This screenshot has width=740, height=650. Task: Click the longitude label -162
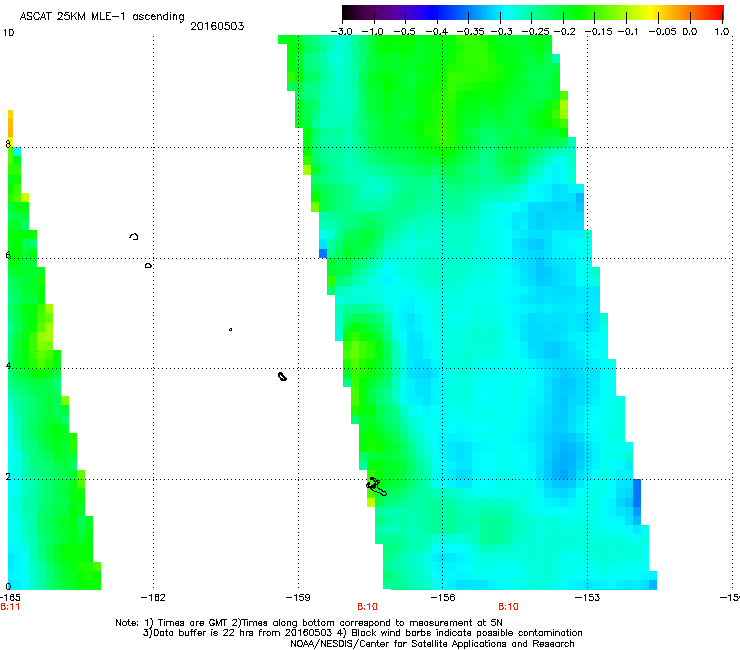point(153,598)
